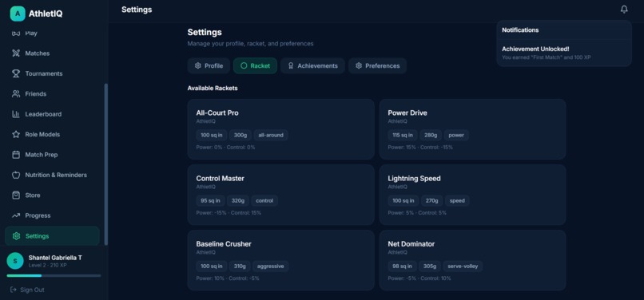This screenshot has height=300, width=644.
Task: Click the medal icon on Achievements tab
Action: (291, 65)
